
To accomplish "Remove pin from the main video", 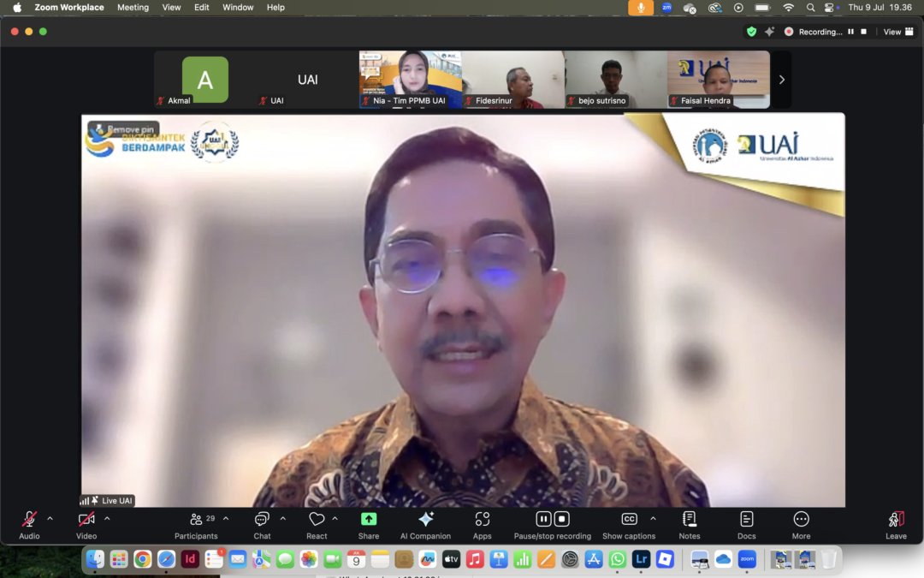I will click(124, 129).
